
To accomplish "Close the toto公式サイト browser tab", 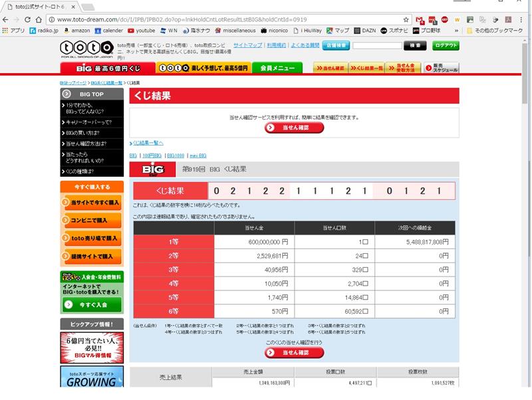I will coord(73,7).
